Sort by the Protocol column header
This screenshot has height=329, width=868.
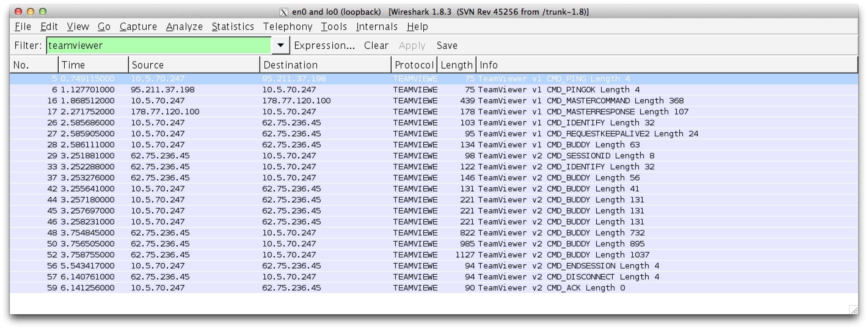[x=414, y=65]
